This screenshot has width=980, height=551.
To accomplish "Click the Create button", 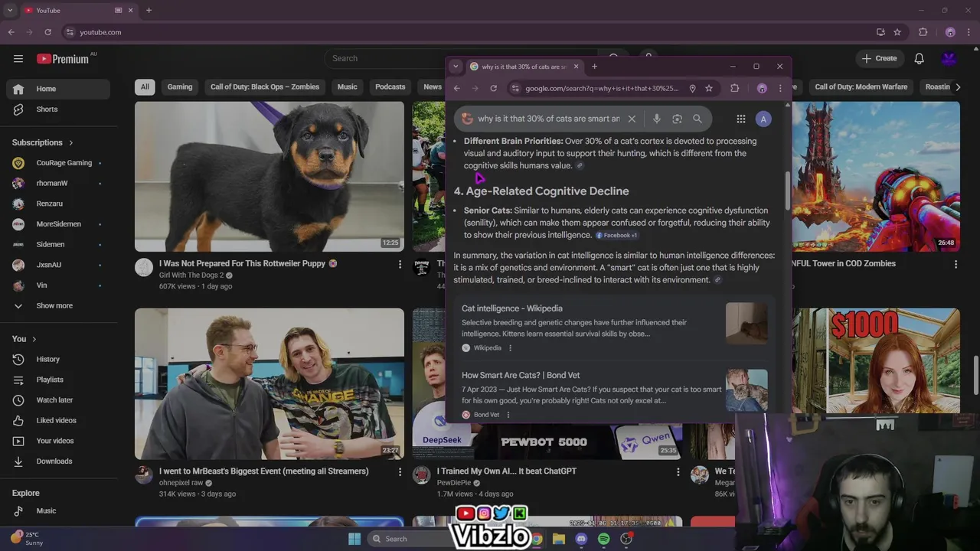I will coord(879,59).
